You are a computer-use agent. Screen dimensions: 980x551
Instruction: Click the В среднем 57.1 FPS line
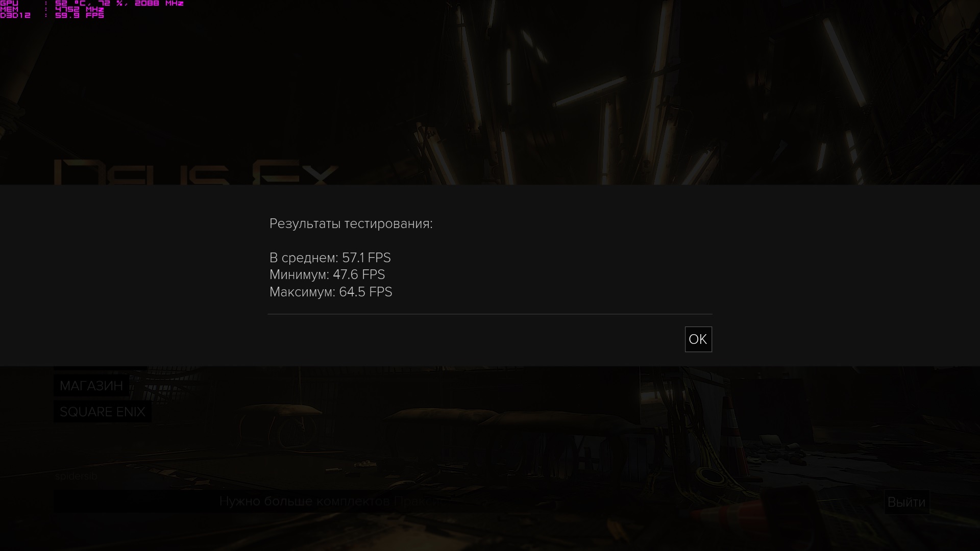[x=330, y=258]
